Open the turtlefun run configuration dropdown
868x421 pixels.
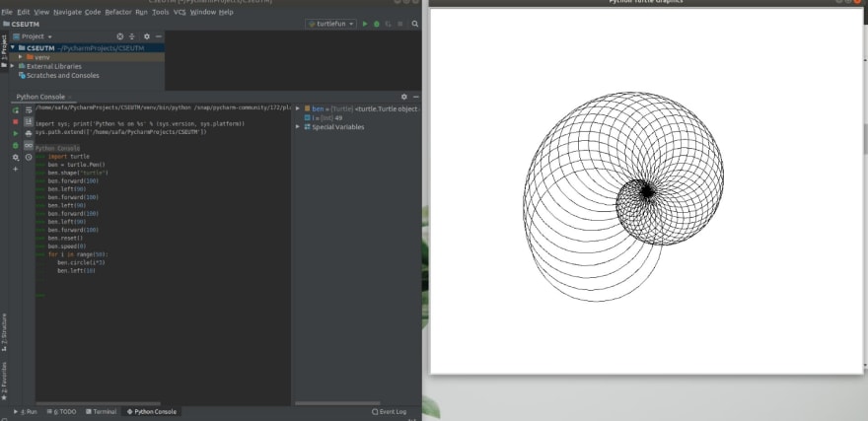click(x=331, y=24)
